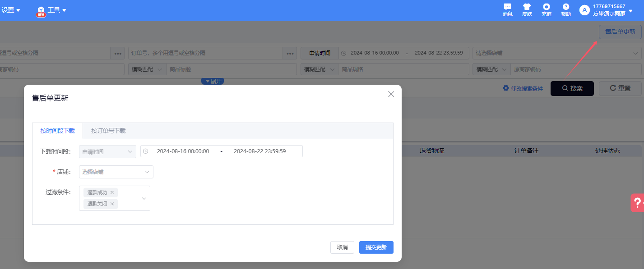Remove the 退款成功 filter tag

click(x=112, y=192)
